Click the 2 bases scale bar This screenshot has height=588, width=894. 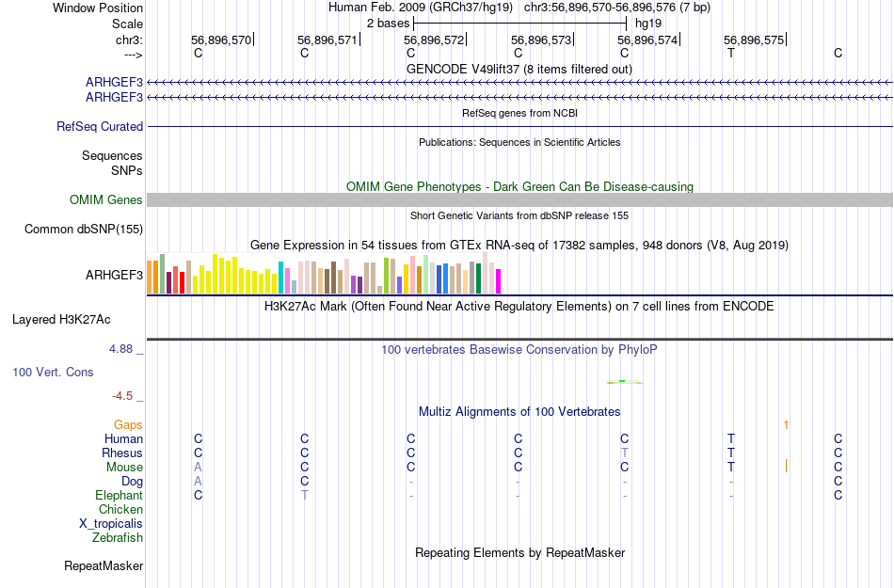click(x=520, y=24)
